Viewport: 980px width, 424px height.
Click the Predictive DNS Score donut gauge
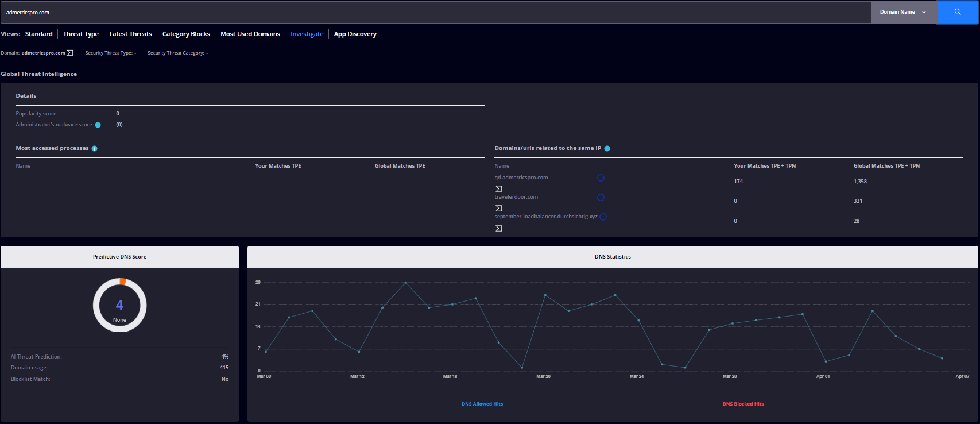tap(120, 305)
